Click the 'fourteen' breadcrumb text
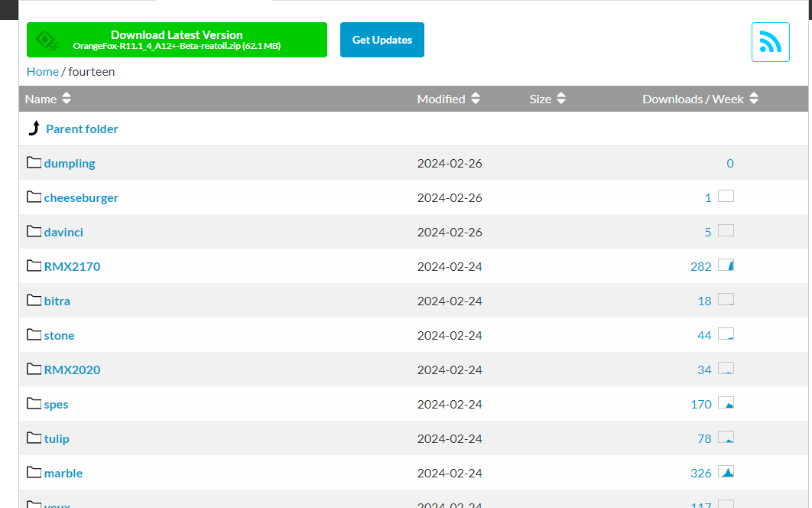The height and width of the screenshot is (508, 812). click(92, 72)
